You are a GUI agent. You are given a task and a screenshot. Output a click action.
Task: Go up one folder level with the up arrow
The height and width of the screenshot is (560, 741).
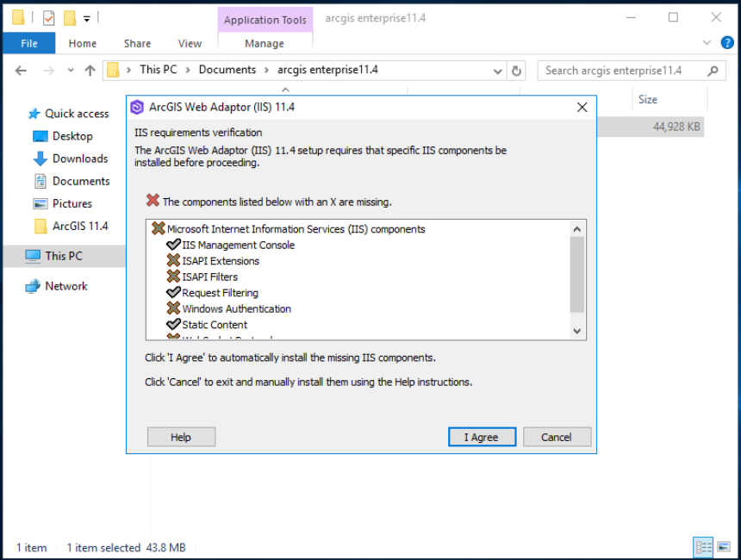coord(90,71)
